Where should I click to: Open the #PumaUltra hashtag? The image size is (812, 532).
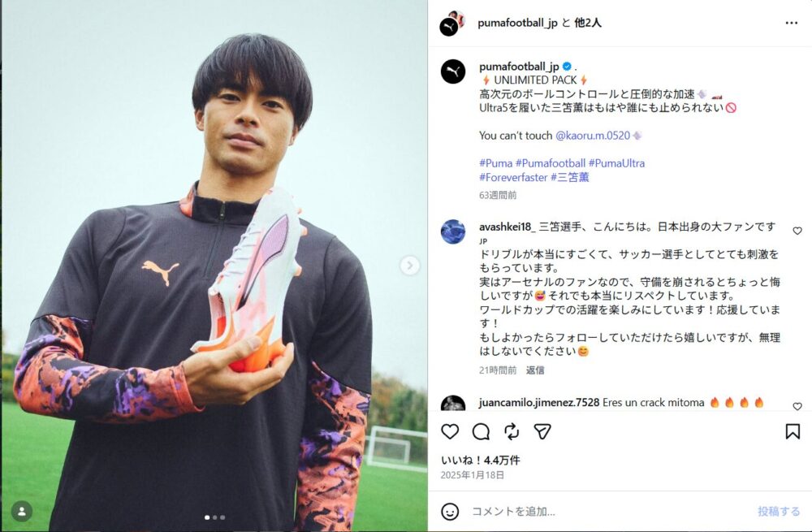(x=616, y=163)
